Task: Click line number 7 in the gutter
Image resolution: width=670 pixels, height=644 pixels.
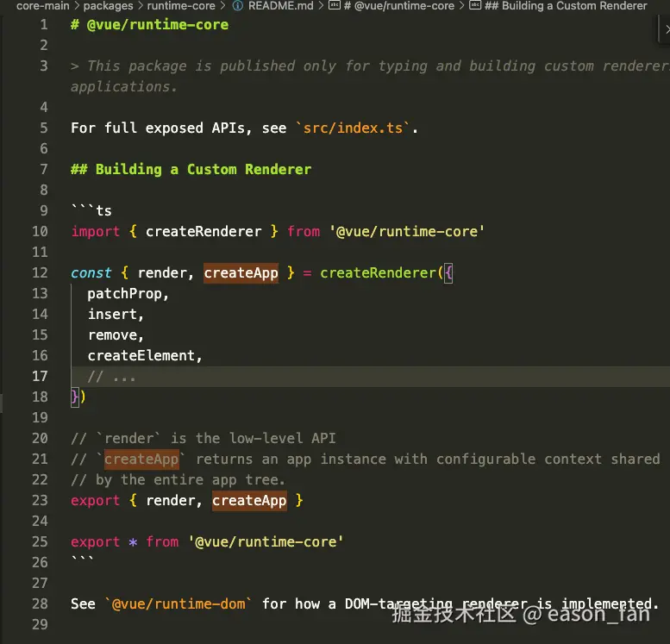Action: coord(44,169)
